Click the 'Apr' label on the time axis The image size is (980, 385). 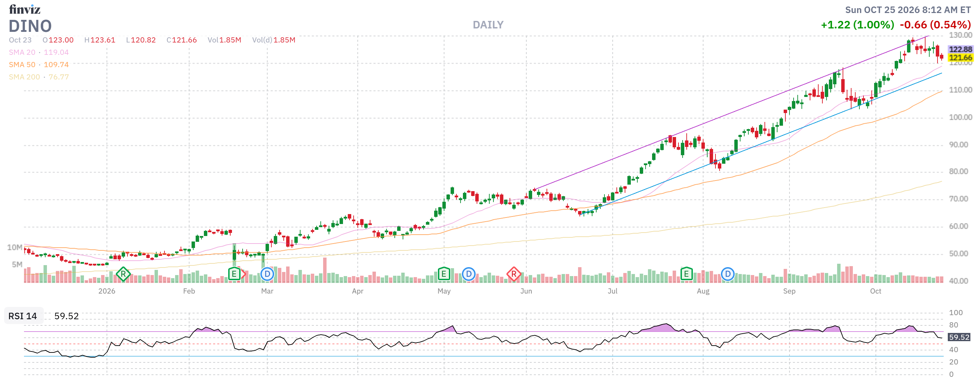coord(358,291)
